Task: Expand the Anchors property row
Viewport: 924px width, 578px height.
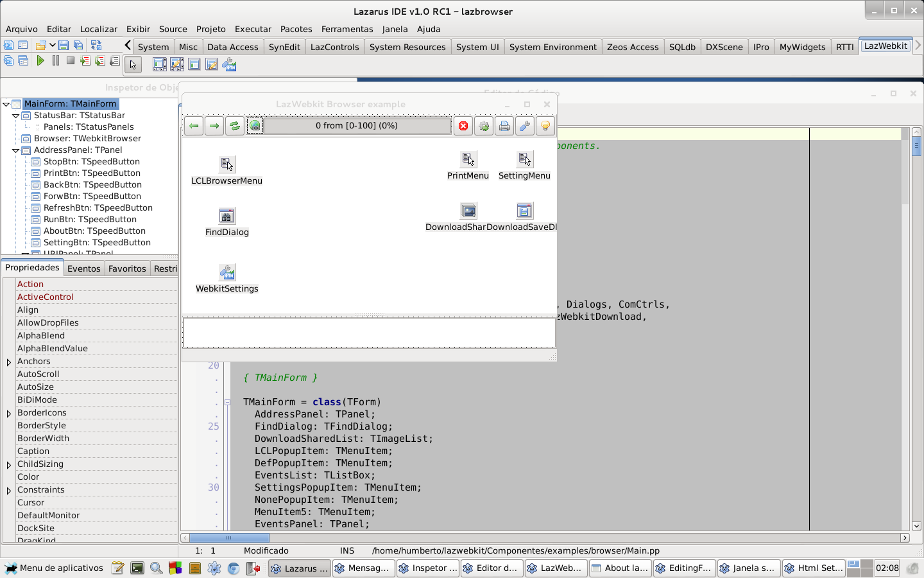Action: (8, 362)
